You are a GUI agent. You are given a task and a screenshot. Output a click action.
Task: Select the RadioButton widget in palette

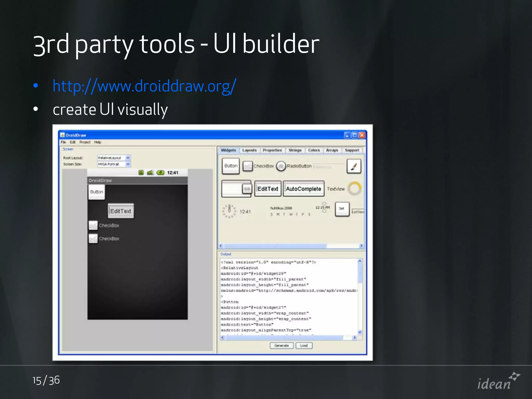click(281, 166)
